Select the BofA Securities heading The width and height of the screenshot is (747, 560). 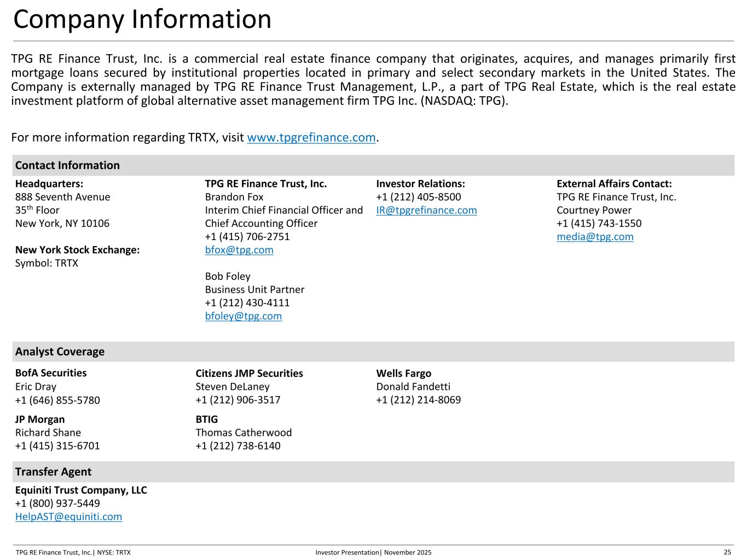click(51, 373)
